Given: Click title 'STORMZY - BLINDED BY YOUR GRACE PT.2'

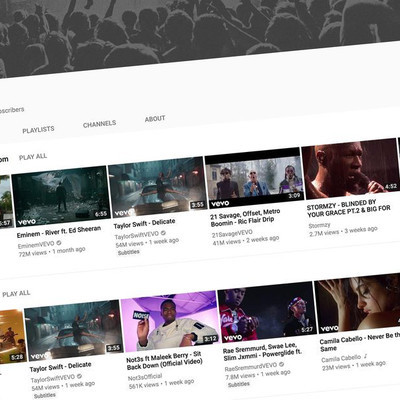Looking at the screenshot, I should [x=348, y=208].
